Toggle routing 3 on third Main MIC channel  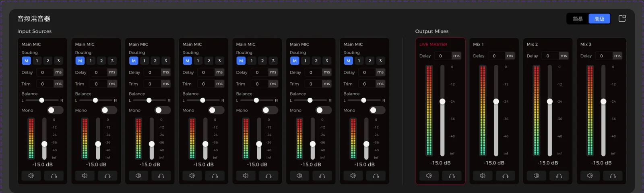pos(166,61)
